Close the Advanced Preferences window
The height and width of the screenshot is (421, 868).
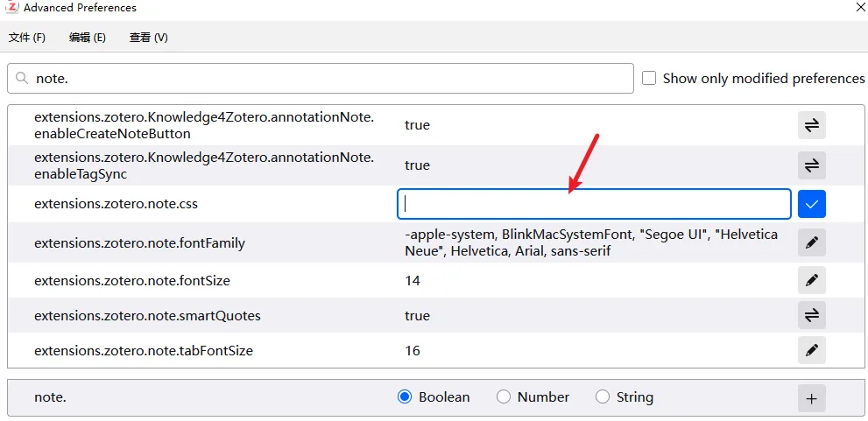tap(860, 5)
